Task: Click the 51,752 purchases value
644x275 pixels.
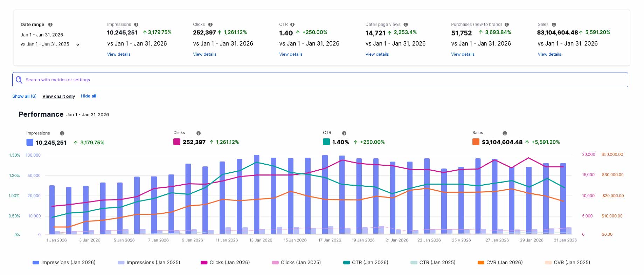Action: pyautogui.click(x=462, y=33)
